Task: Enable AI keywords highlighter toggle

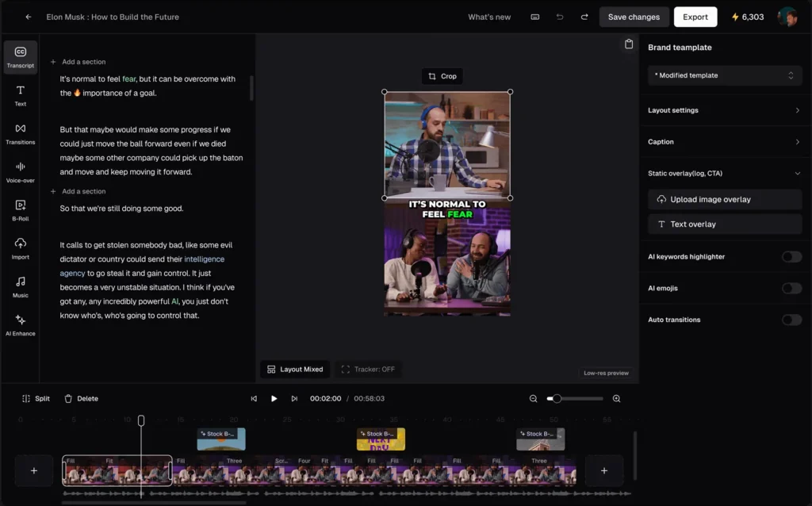Action: click(791, 257)
